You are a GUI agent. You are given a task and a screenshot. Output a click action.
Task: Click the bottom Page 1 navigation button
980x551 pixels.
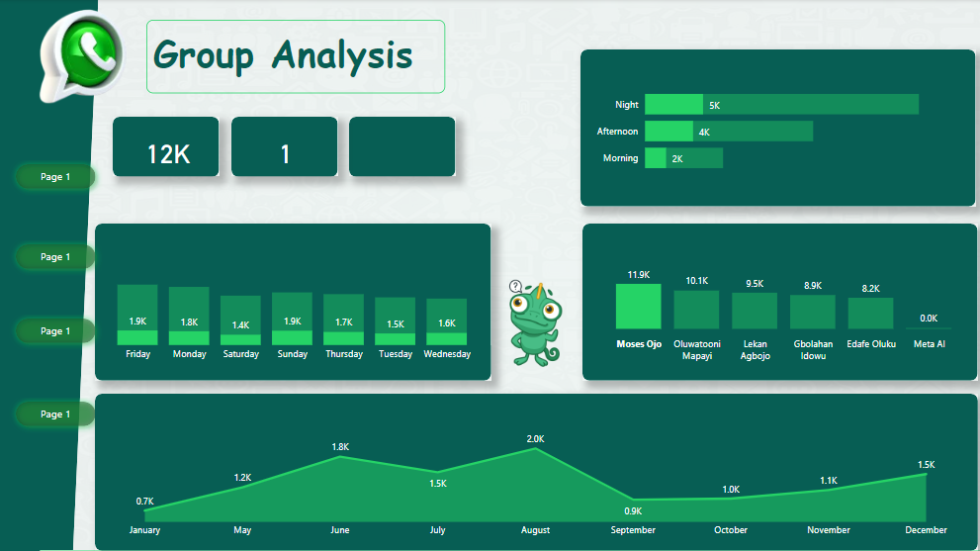click(x=55, y=414)
